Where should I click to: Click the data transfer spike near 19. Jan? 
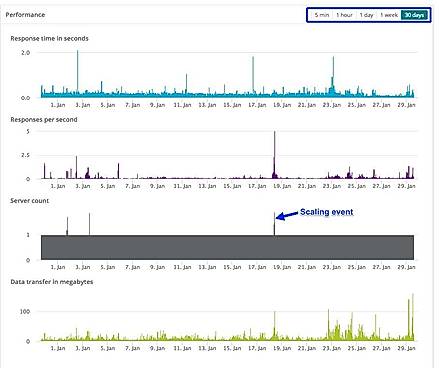coord(275,324)
